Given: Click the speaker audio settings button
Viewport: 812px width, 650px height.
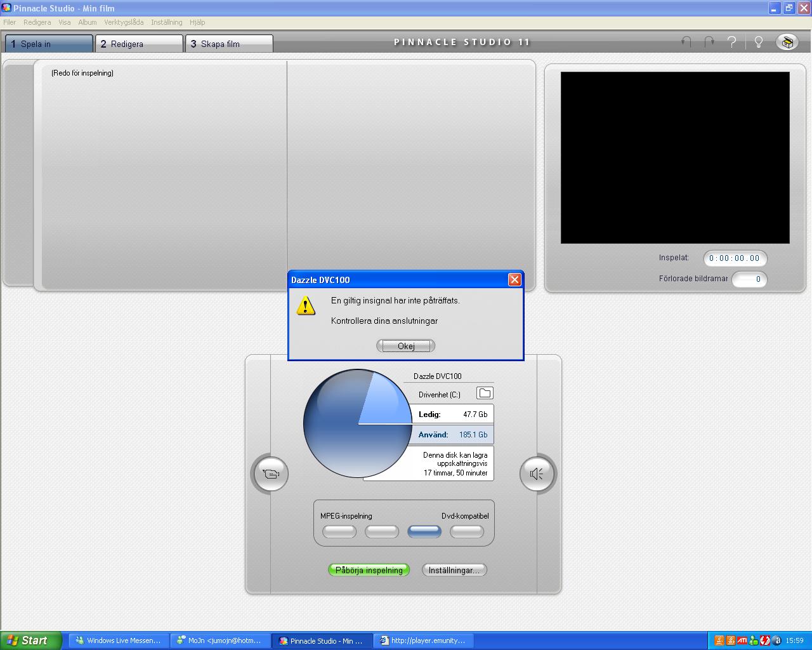Looking at the screenshot, I should [537, 474].
